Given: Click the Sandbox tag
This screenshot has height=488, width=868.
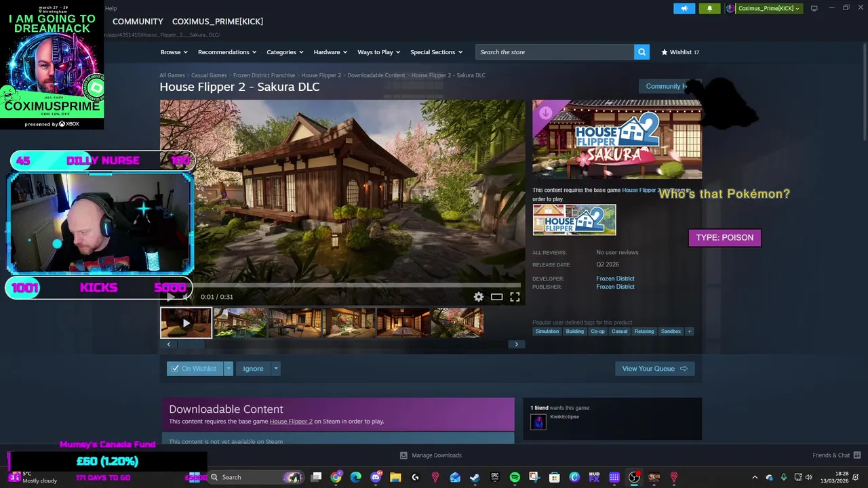Looking at the screenshot, I should [671, 331].
